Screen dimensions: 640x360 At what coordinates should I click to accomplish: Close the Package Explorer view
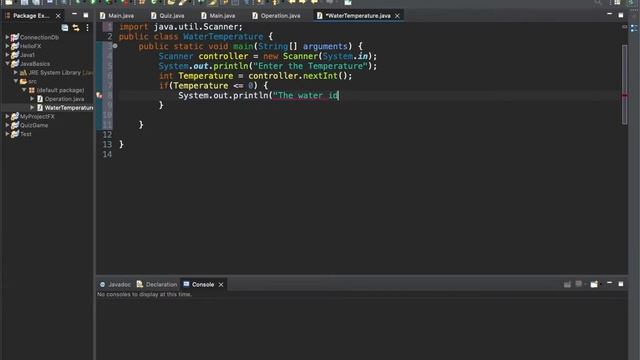pos(58,16)
